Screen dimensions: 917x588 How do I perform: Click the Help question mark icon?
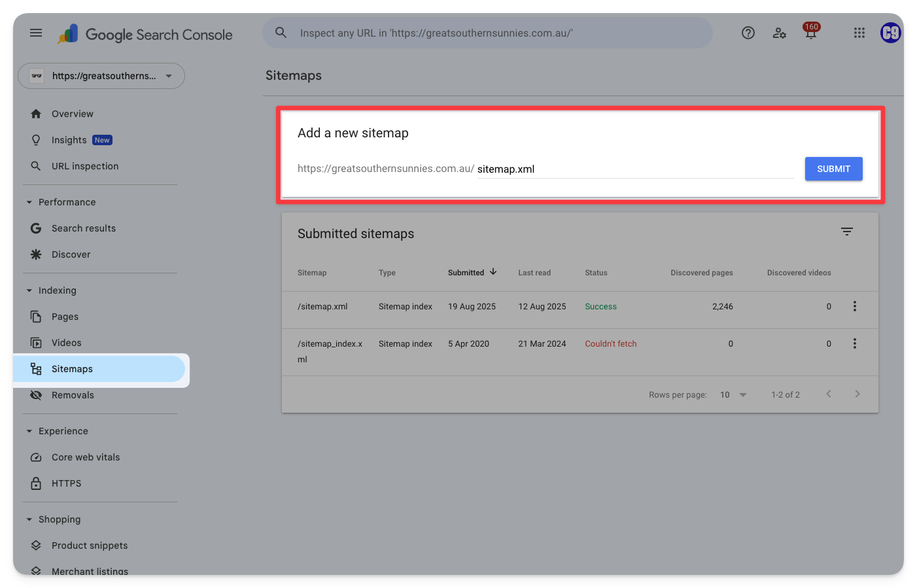coord(748,33)
